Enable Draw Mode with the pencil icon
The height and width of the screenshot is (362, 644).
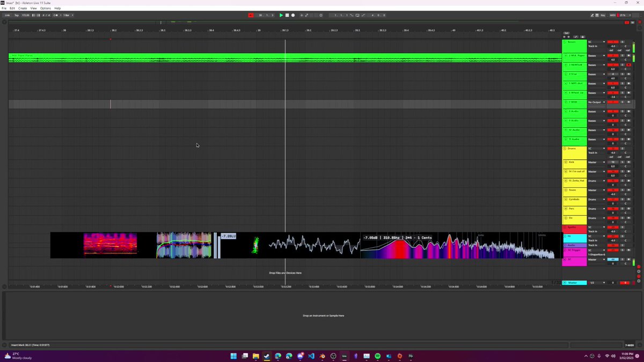[x=593, y=15]
